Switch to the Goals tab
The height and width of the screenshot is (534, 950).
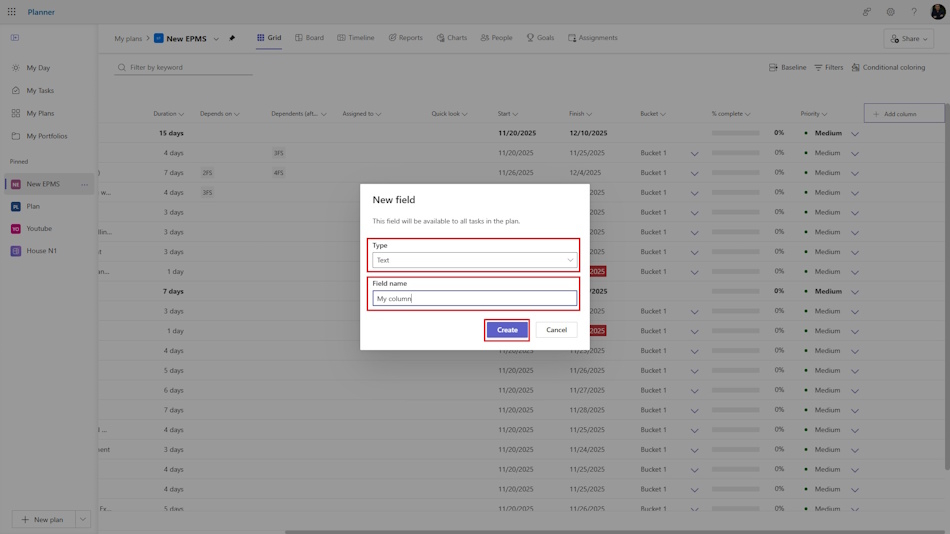pyautogui.click(x=540, y=38)
